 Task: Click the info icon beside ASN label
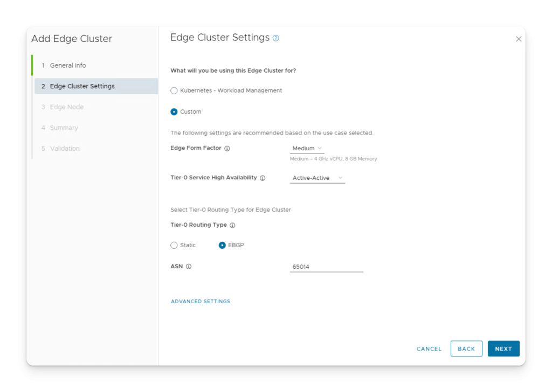[189, 267]
